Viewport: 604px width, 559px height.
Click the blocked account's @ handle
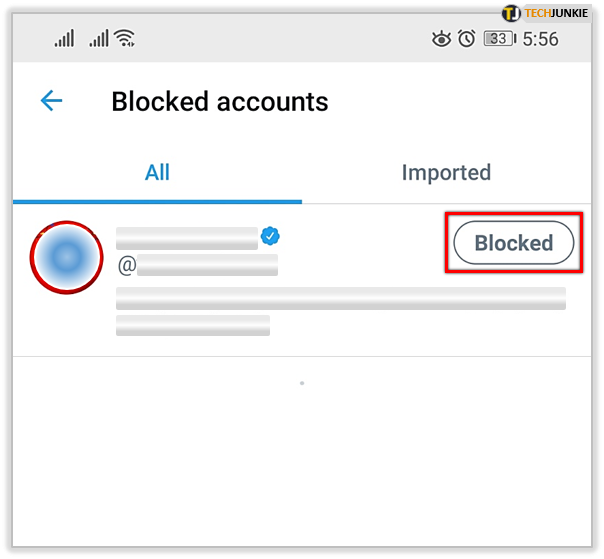click(x=197, y=265)
